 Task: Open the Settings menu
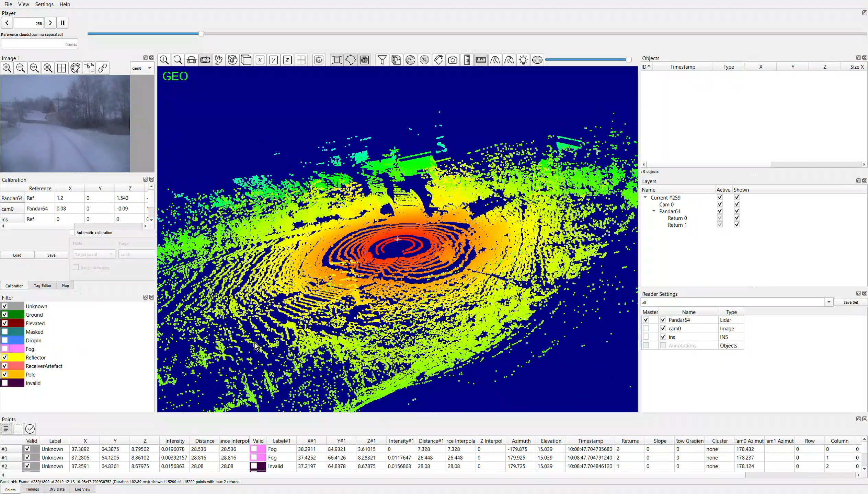pos(44,4)
